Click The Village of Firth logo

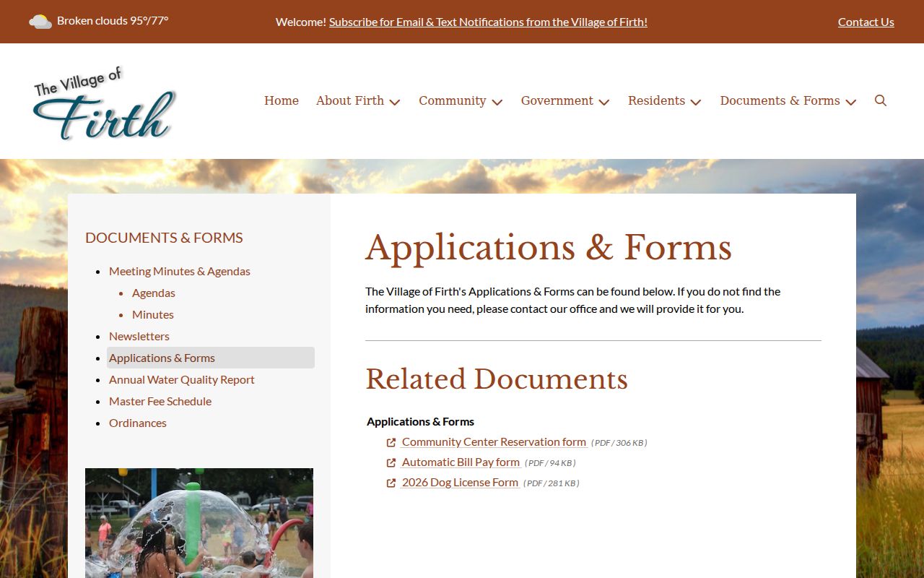(105, 103)
